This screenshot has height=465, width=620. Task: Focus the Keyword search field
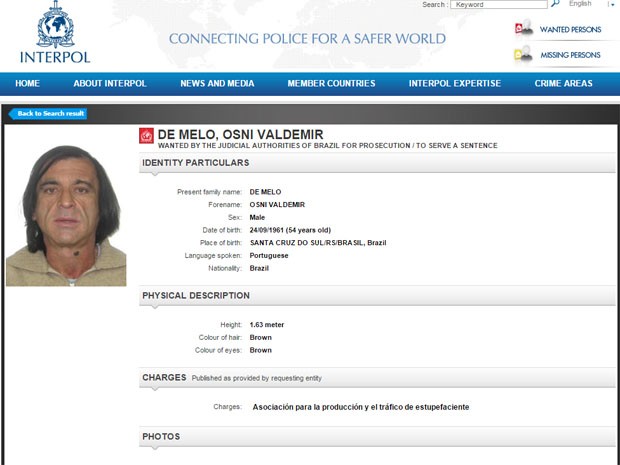pos(499,4)
